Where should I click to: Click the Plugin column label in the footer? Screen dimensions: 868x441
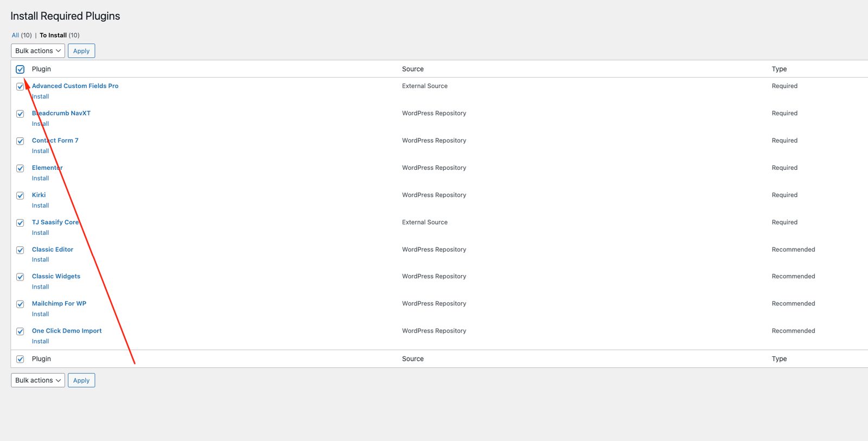coord(41,359)
